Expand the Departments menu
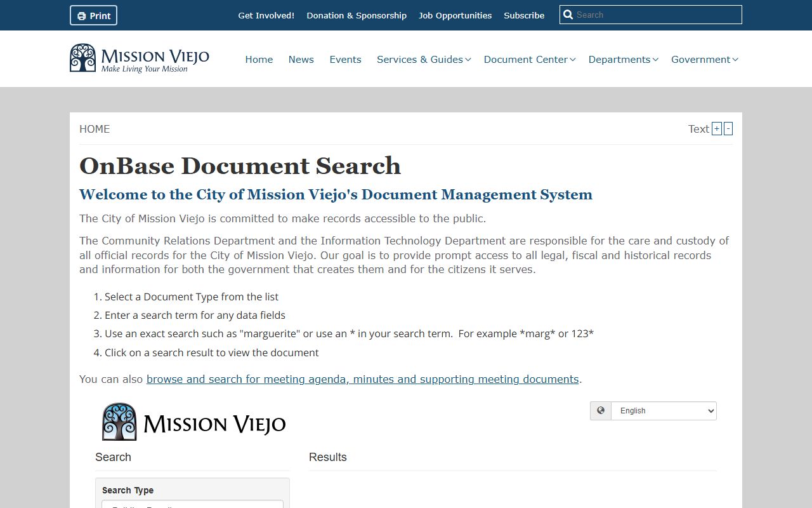812x508 pixels. pyautogui.click(x=624, y=59)
